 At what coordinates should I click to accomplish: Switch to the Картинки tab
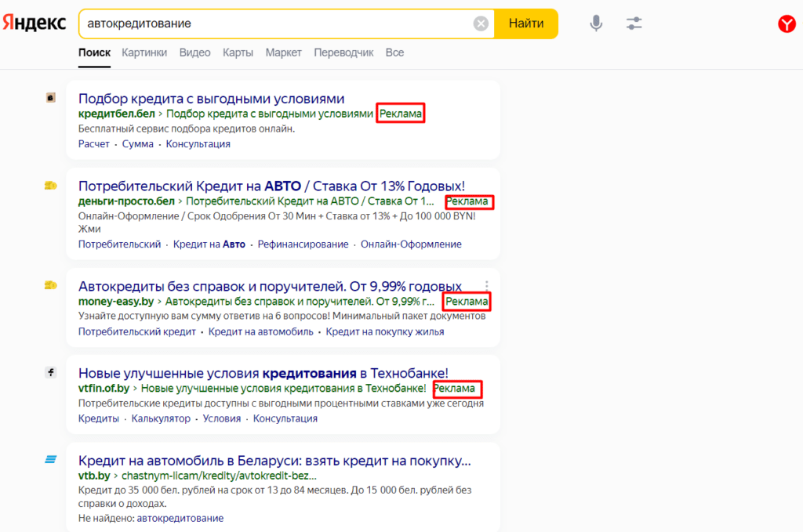tap(144, 52)
